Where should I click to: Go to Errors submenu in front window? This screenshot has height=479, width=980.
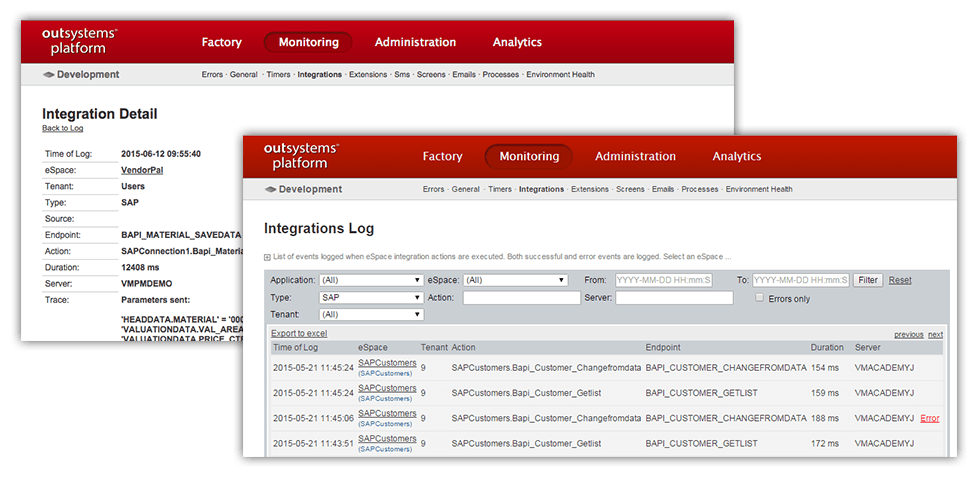433,189
